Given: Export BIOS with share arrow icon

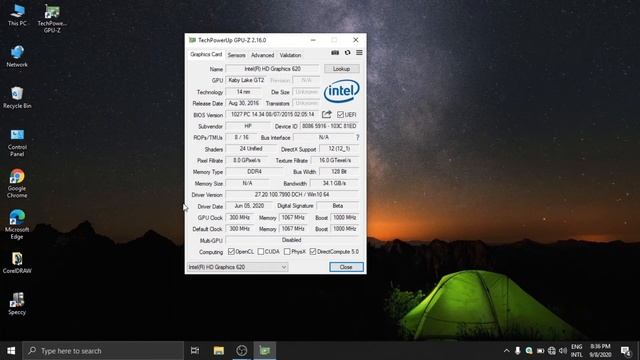Looking at the screenshot, I should tap(327, 114).
